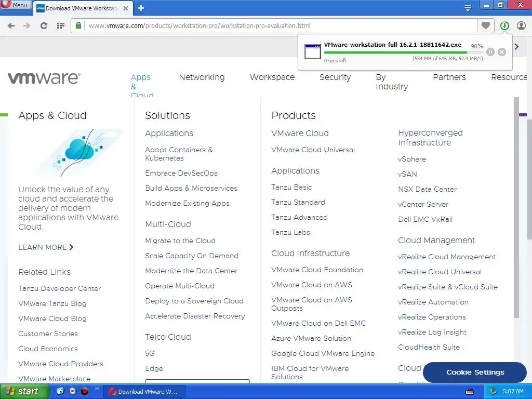This screenshot has width=532, height=399.
Task: Open Accelerate Disaster Recovery link
Action: [x=195, y=316]
